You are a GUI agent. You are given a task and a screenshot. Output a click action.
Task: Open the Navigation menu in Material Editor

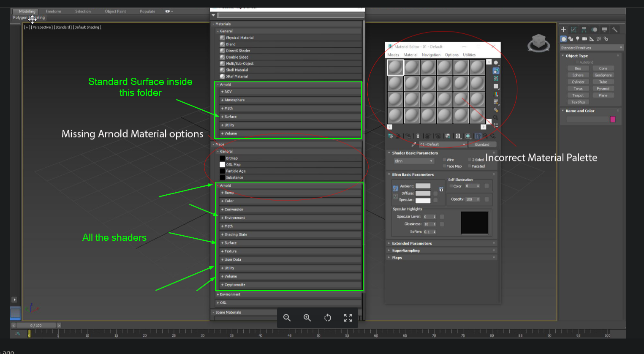pyautogui.click(x=431, y=55)
